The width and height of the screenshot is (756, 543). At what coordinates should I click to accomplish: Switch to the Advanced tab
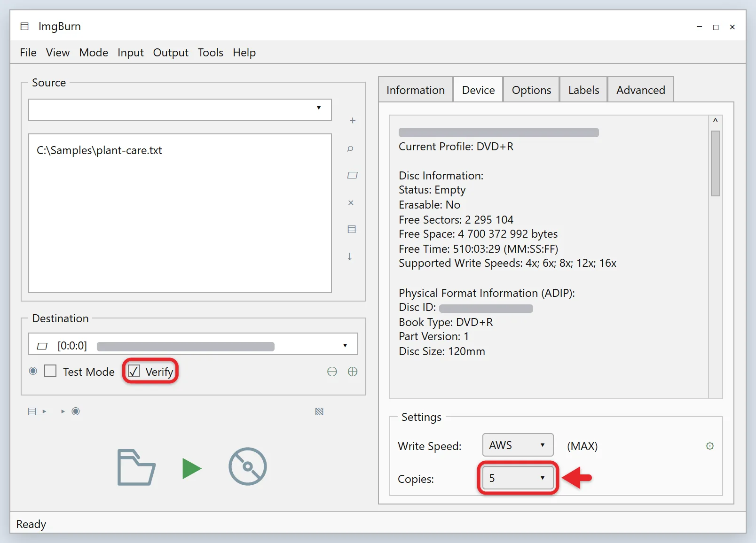pos(641,90)
